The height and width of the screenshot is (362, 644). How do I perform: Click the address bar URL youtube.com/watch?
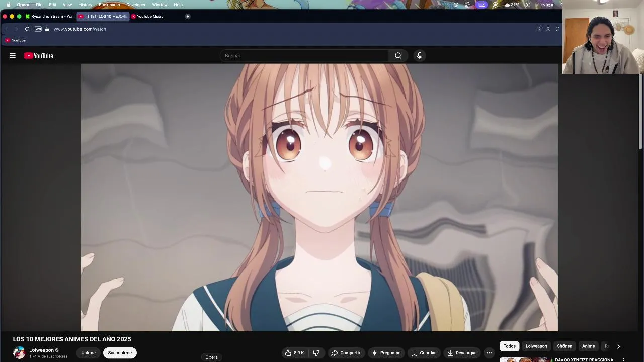79,29
